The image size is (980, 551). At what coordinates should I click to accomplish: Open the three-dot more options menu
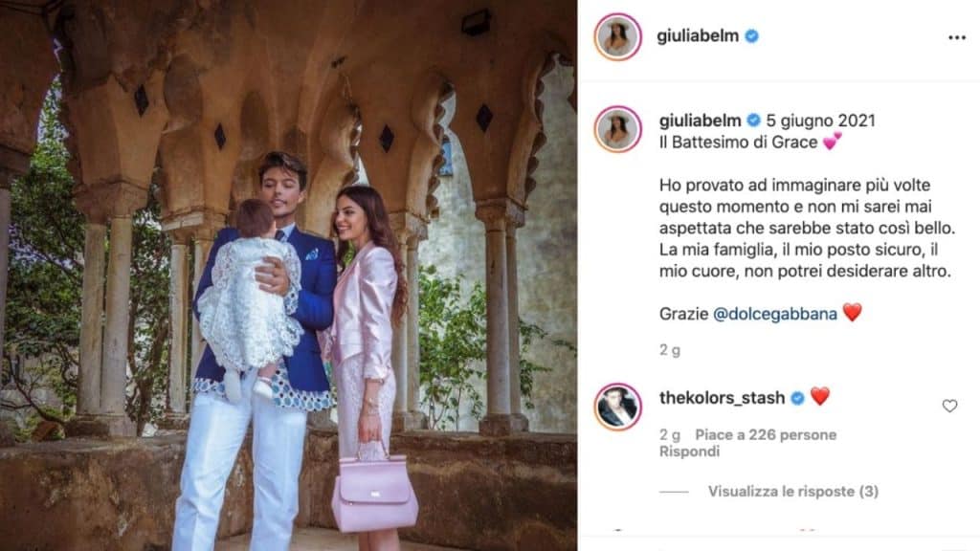[x=956, y=38]
